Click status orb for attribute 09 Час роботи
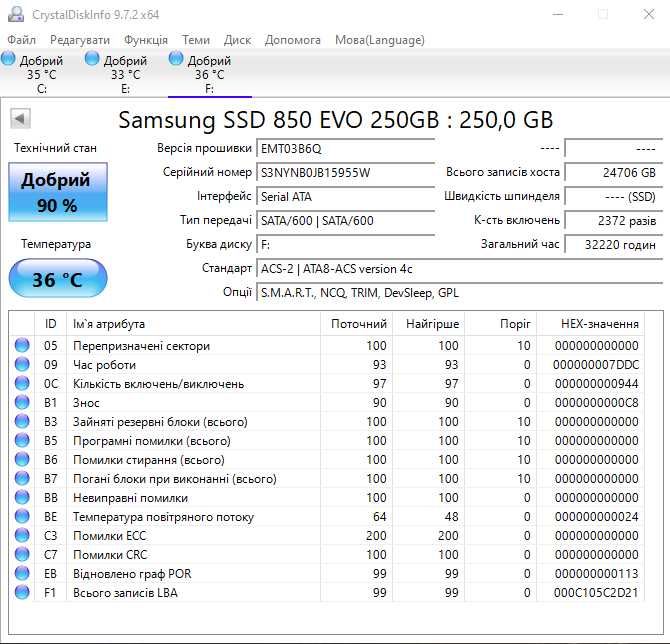670x644 pixels. [x=22, y=364]
